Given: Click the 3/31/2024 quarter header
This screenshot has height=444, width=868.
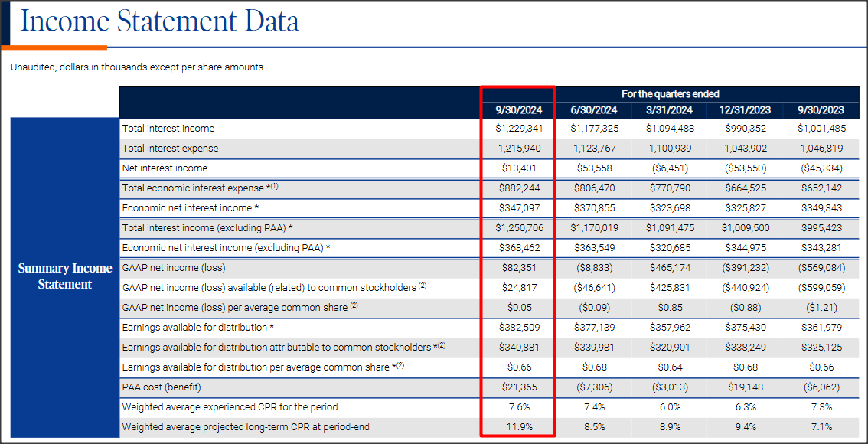Looking at the screenshot, I should click(669, 109).
